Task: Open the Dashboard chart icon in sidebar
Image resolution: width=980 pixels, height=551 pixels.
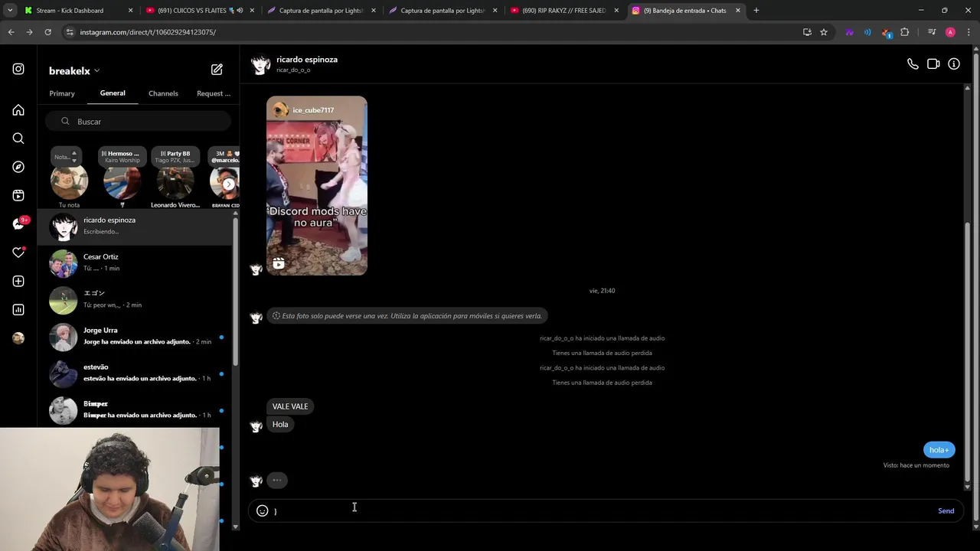Action: 18,309
